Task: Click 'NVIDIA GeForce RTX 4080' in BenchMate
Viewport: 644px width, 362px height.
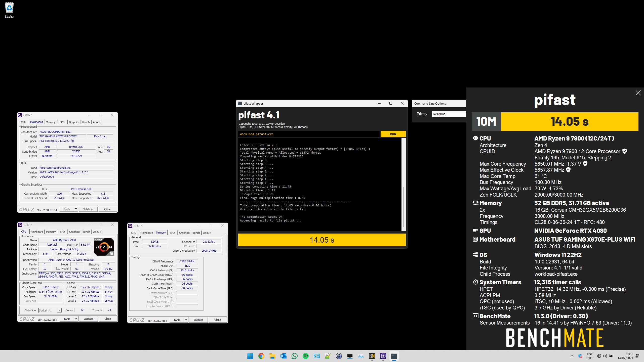Action: tap(570, 231)
